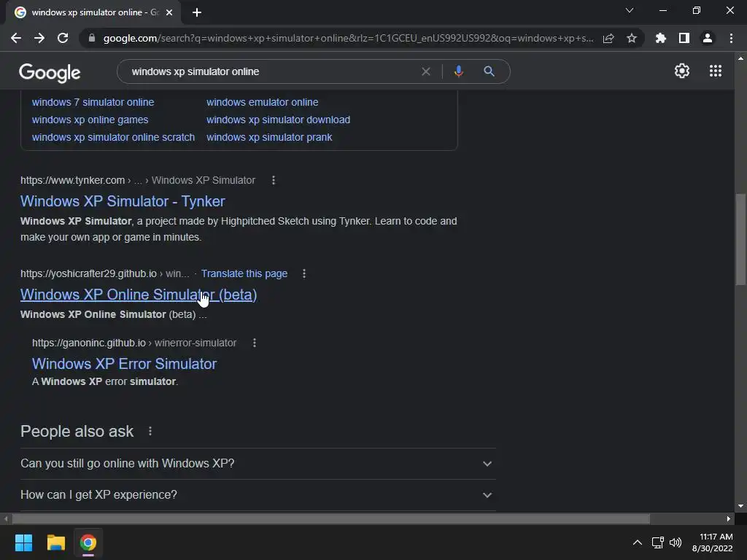
Task: Click the vertical scrollbar thumb
Action: pyautogui.click(x=740, y=239)
